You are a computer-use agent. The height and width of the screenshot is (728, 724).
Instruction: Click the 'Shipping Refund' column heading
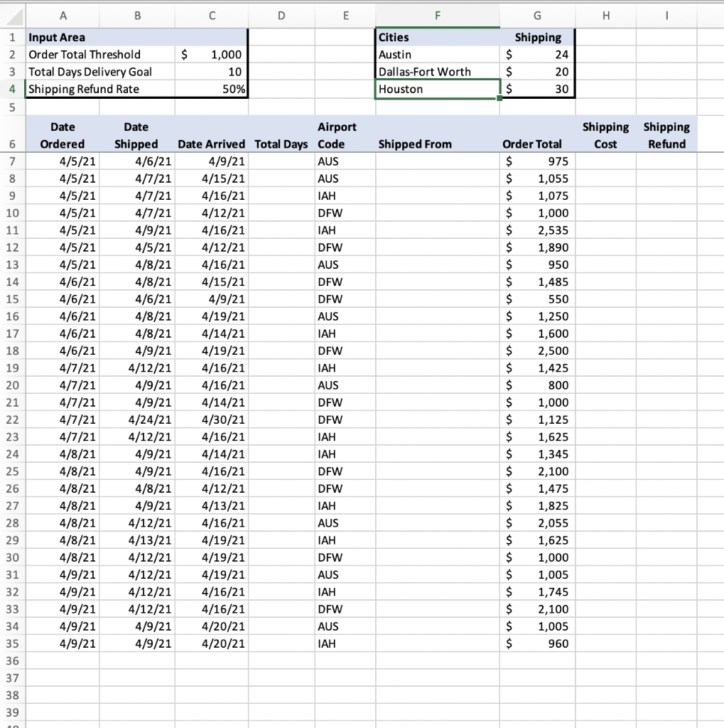(x=666, y=135)
